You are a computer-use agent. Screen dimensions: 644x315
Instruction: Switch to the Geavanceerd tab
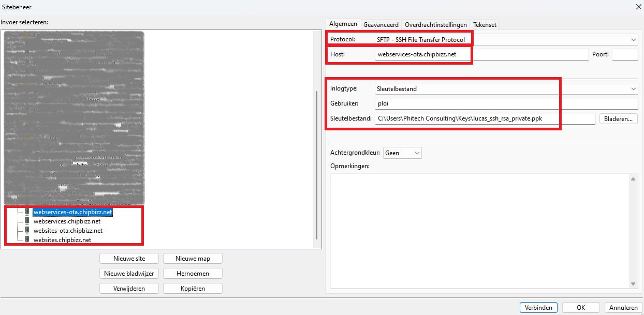380,24
